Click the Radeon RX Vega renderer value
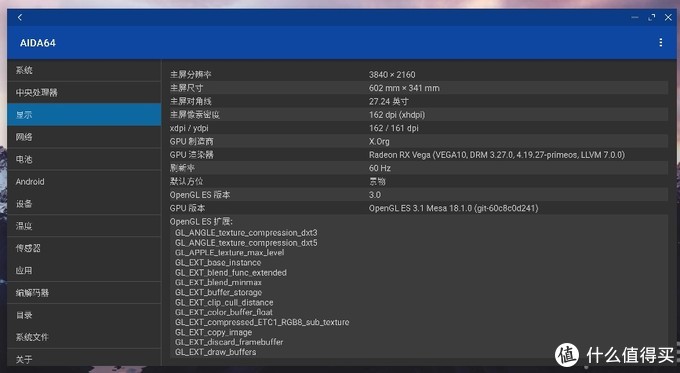The image size is (680, 373). [497, 155]
